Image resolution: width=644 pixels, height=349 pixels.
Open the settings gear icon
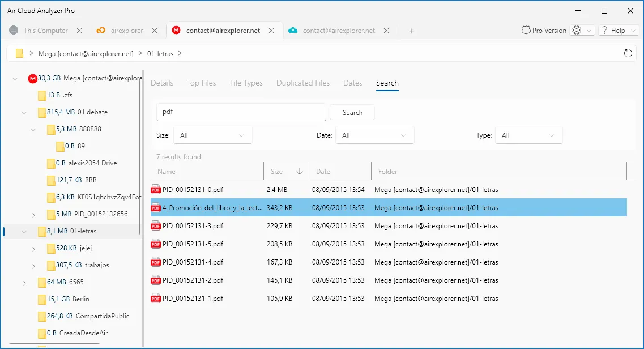[x=577, y=31]
